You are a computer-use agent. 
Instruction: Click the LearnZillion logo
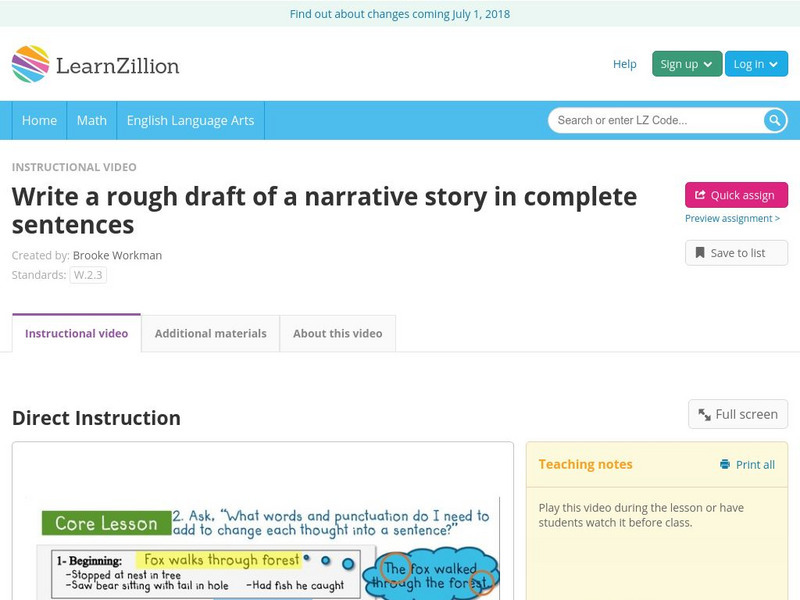(95, 64)
